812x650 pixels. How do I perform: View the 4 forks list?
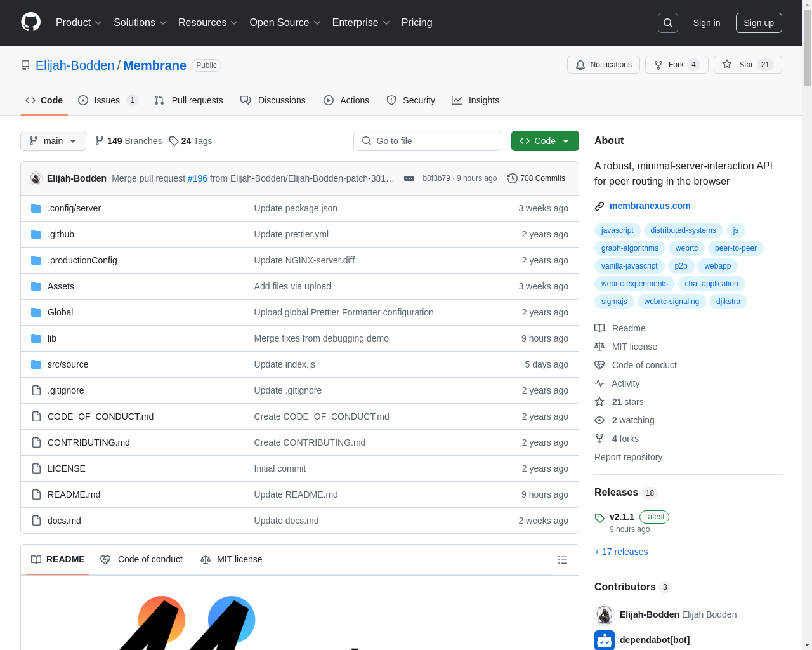pyautogui.click(x=617, y=439)
